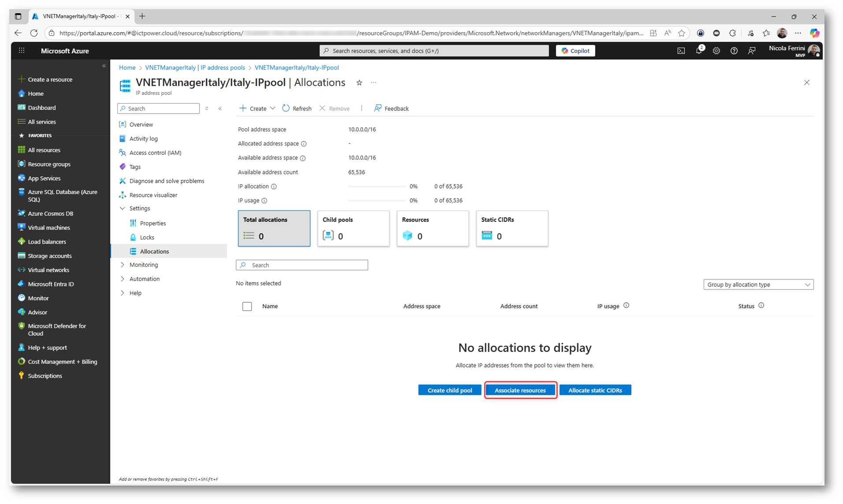843x504 pixels.
Task: Click the Refresh toolbar icon
Action: [x=286, y=108]
